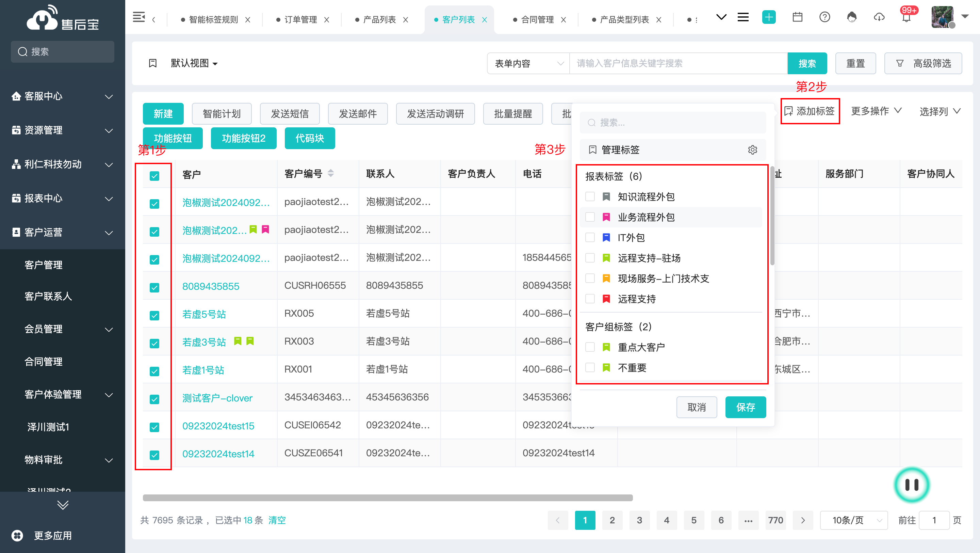Viewport: 980px width, 553px height.
Task: Close the 订单管理 tab
Action: [x=327, y=20]
